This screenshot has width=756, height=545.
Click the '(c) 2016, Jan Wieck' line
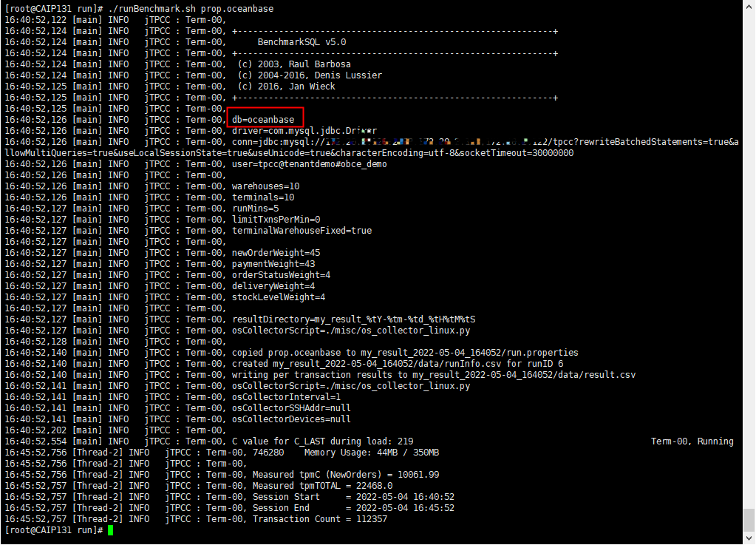[287, 87]
